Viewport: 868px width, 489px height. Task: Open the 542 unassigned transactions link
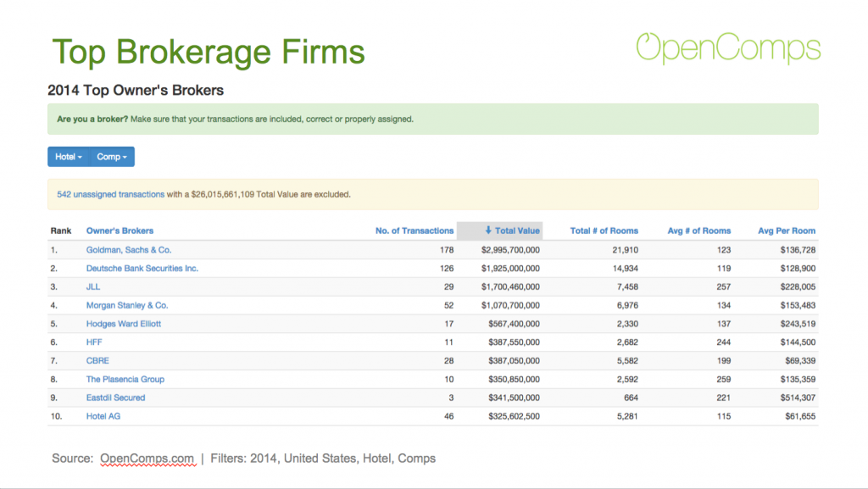(x=111, y=194)
